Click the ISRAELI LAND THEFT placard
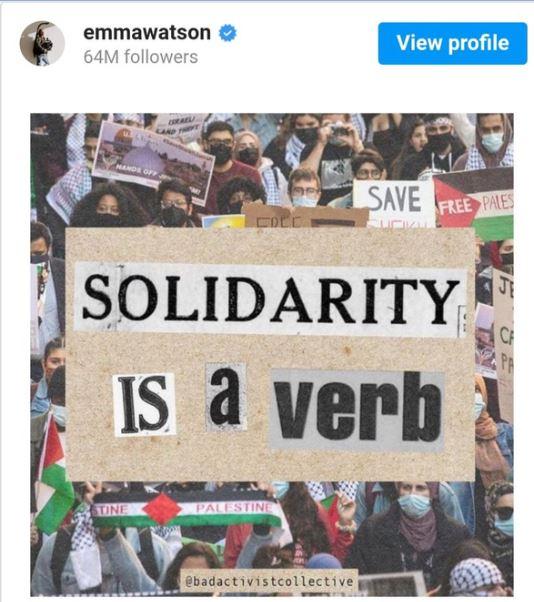This screenshot has height=602, width=534. coord(180,127)
